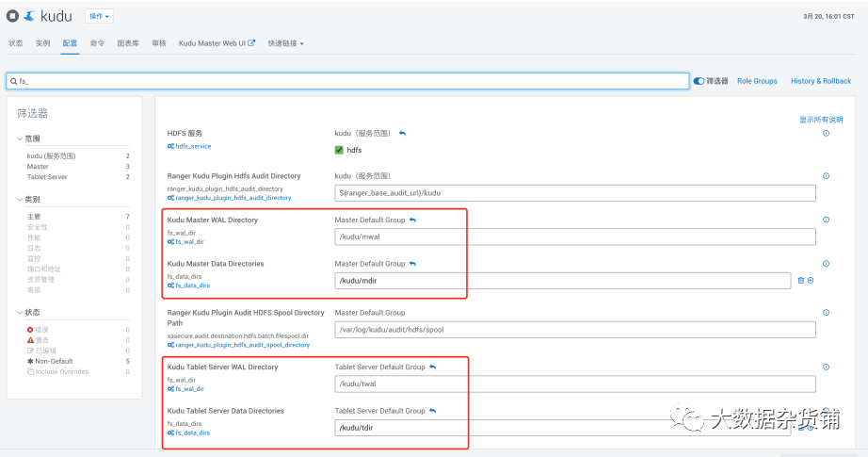Filter by 端口和地址 category

pos(44,269)
